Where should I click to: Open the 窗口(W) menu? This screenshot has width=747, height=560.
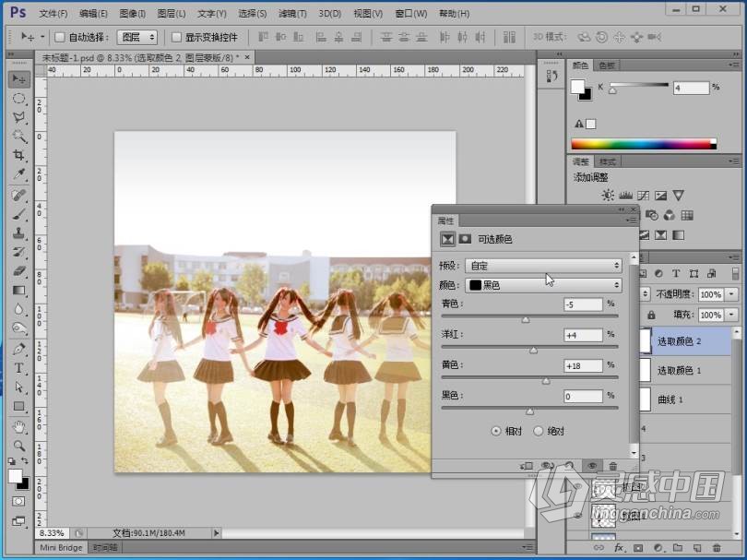410,14
